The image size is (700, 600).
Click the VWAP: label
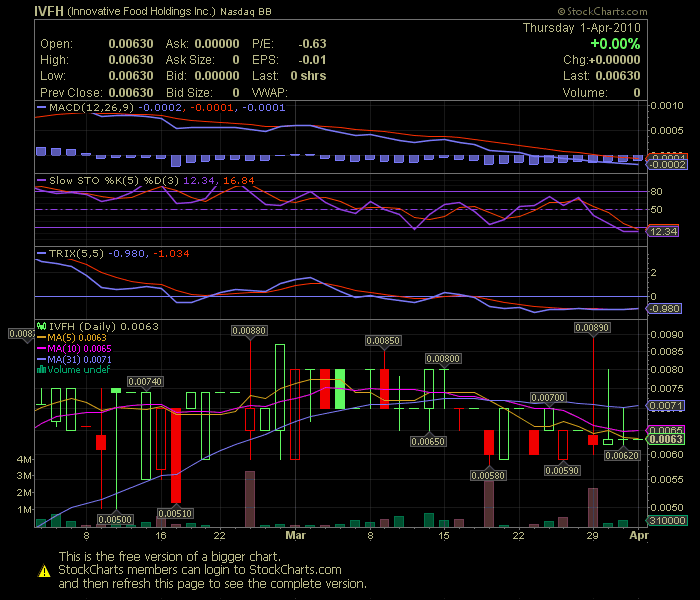click(270, 92)
